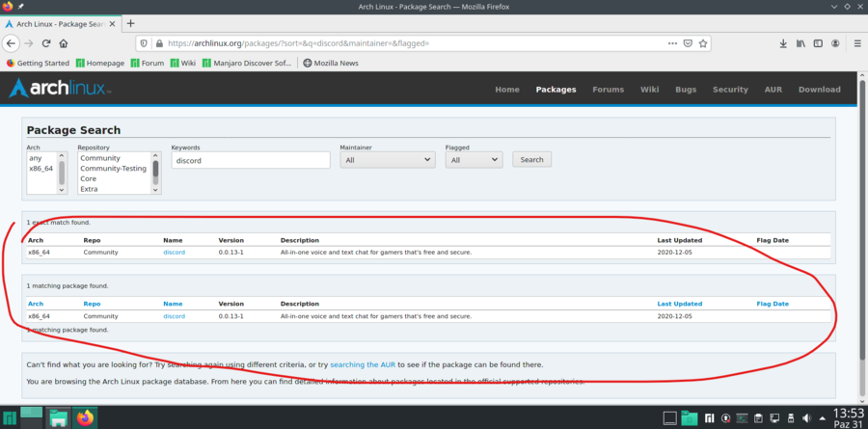Close the Arch Linux Package Search tab
This screenshot has height=429, width=868.
(x=111, y=24)
